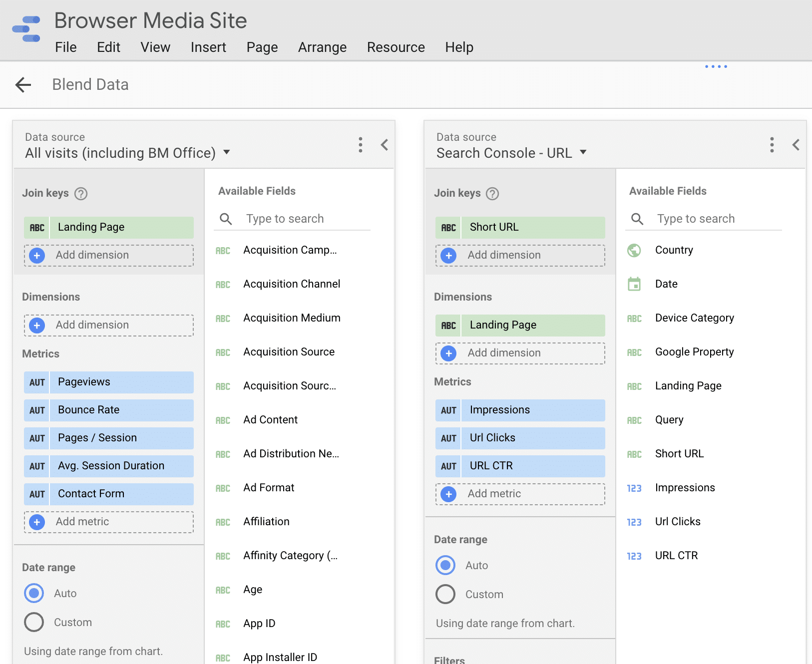The height and width of the screenshot is (664, 812).
Task: Click Acquisition Source in available fields
Action: point(289,352)
